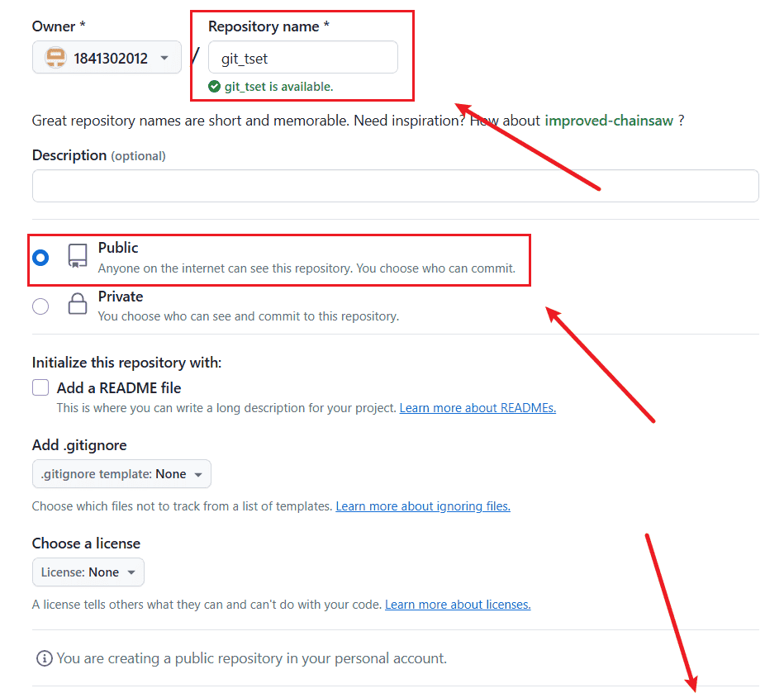This screenshot has width=784, height=693.
Task: Open Learn more about ignoring files link
Action: (x=423, y=506)
